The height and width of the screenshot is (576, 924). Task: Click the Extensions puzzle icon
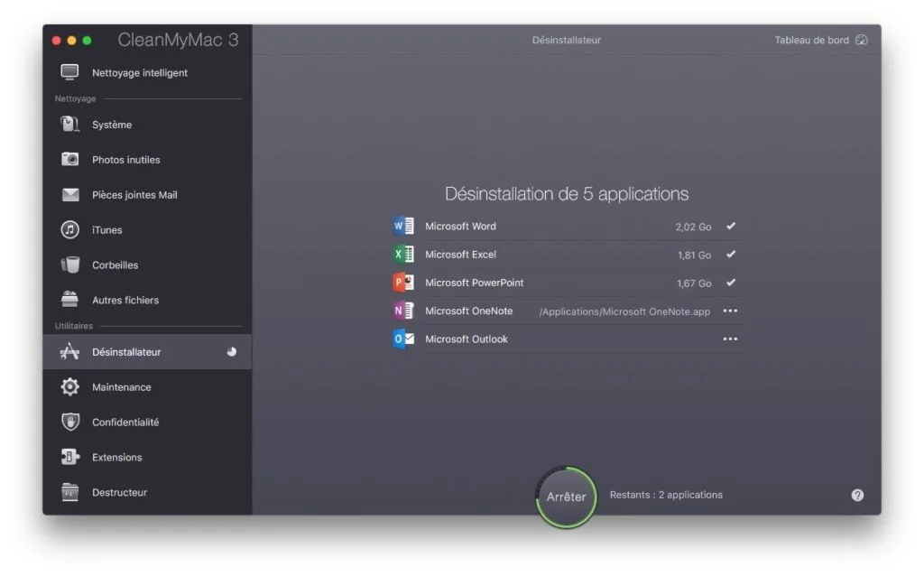(70, 457)
